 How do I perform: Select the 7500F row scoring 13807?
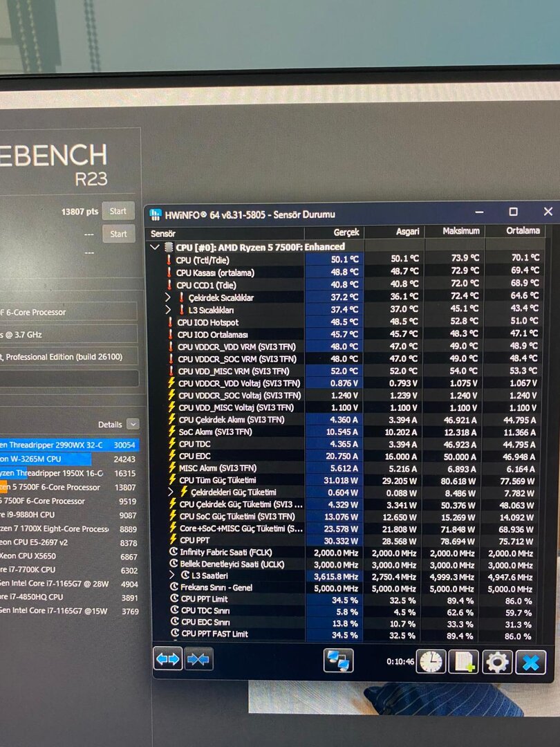pos(70,487)
